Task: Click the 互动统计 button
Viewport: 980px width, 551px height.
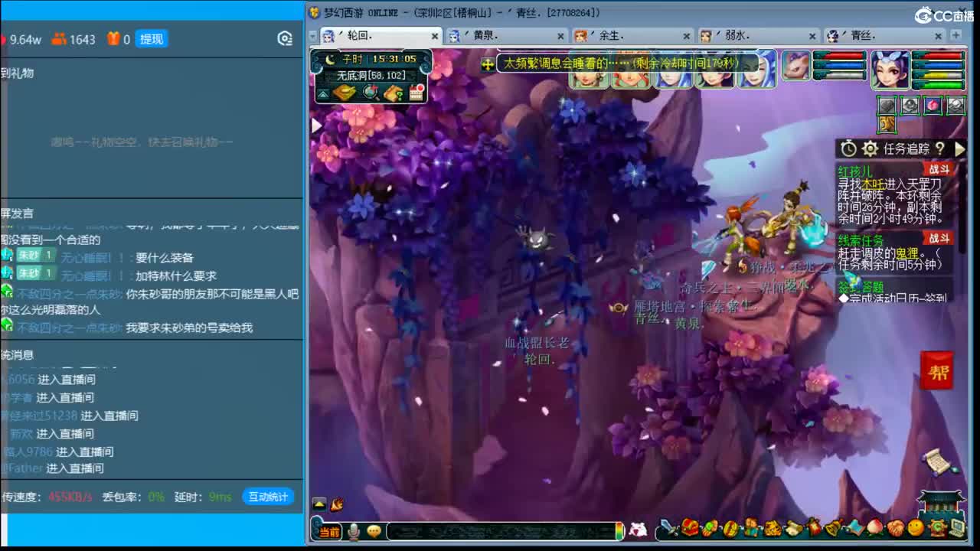Action: point(268,497)
